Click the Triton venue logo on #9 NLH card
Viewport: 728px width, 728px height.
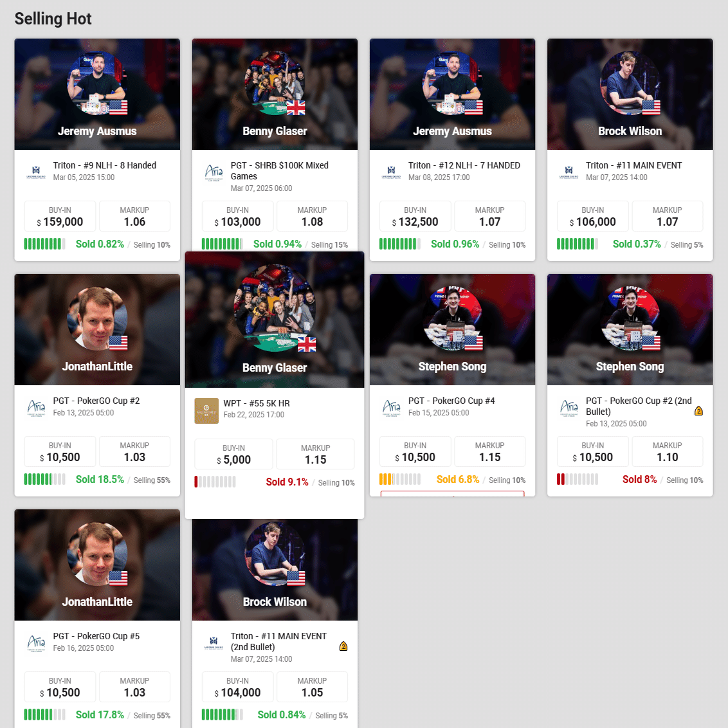(36, 172)
